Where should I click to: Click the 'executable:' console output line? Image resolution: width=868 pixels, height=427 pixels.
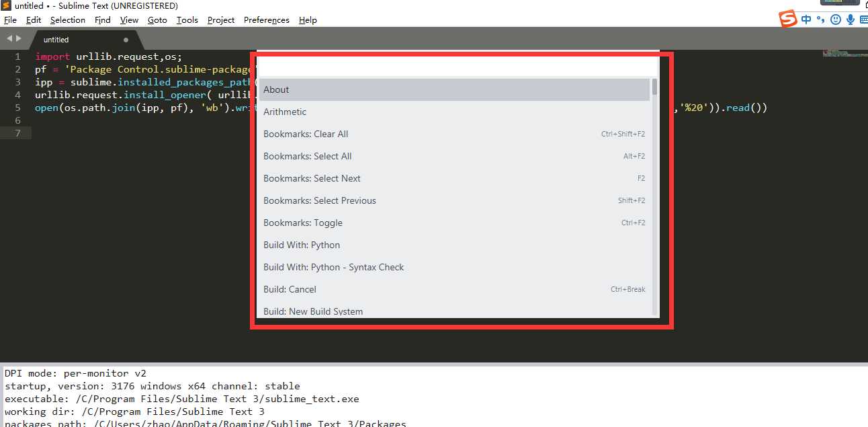click(x=182, y=399)
